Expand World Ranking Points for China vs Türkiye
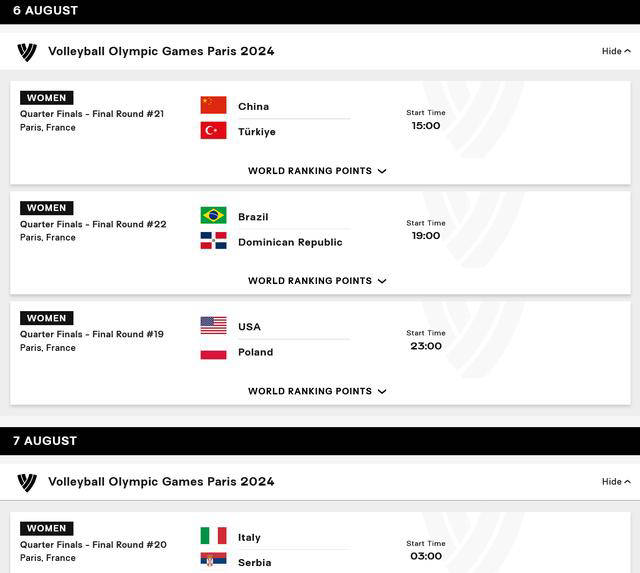Image resolution: width=640 pixels, height=573 pixels. click(x=317, y=171)
